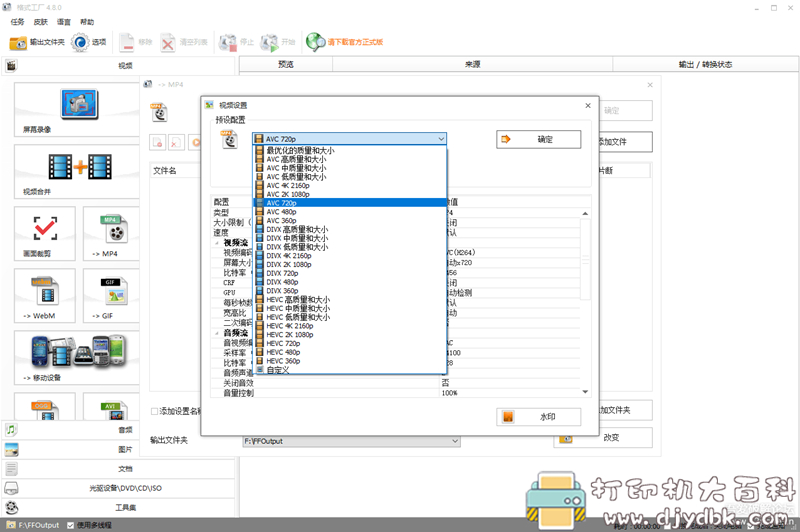The width and height of the screenshot is (800, 532).
Task: Collapse the video stream (视频流) group
Action: [x=217, y=243]
